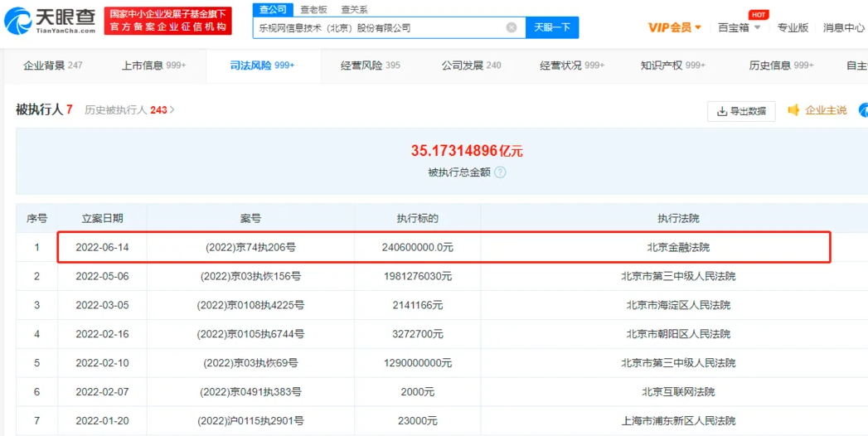This screenshot has height=436, width=868.
Task: Open the VIP会员 dropdown menu
Action: [x=674, y=27]
